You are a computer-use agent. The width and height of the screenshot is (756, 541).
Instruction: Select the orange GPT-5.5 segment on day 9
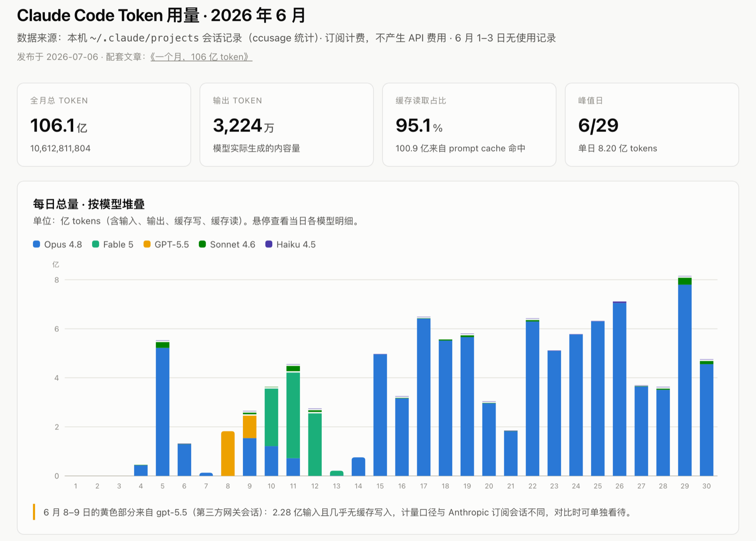(x=249, y=427)
